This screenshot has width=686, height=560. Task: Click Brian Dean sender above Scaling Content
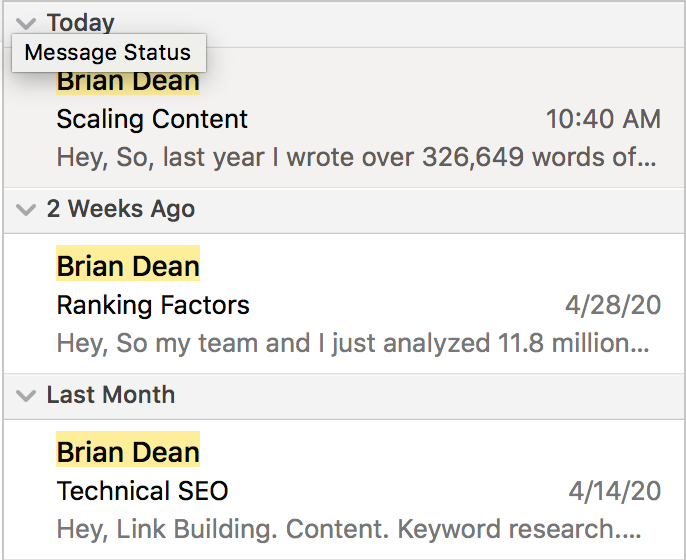128,83
